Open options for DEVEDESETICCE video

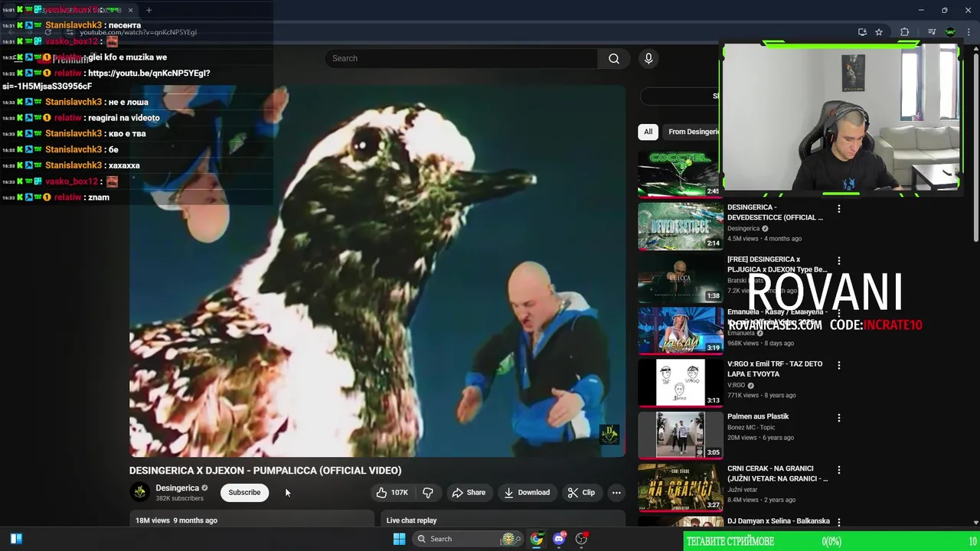click(838, 208)
